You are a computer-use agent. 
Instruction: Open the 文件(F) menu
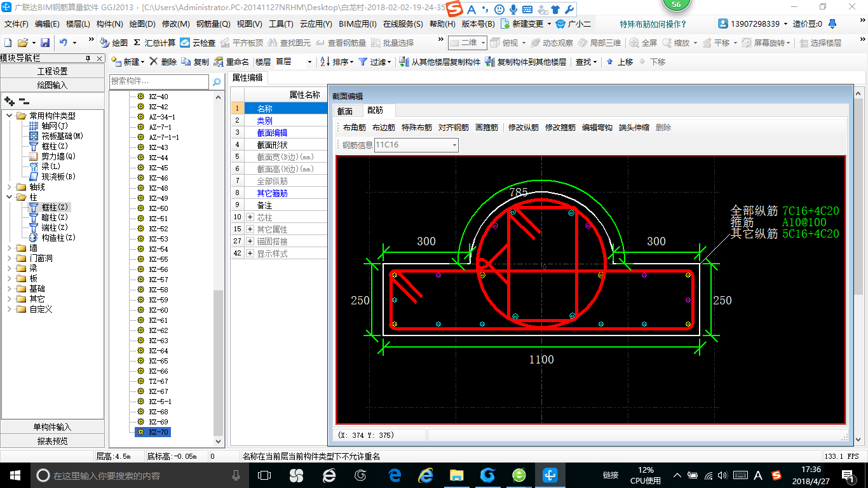point(17,24)
